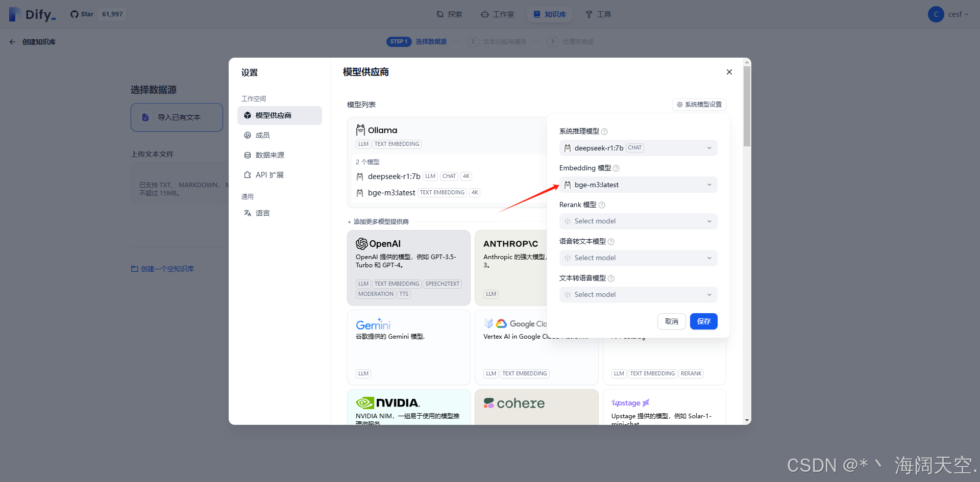
Task: Open API 扩展 settings section
Action: click(x=280, y=175)
